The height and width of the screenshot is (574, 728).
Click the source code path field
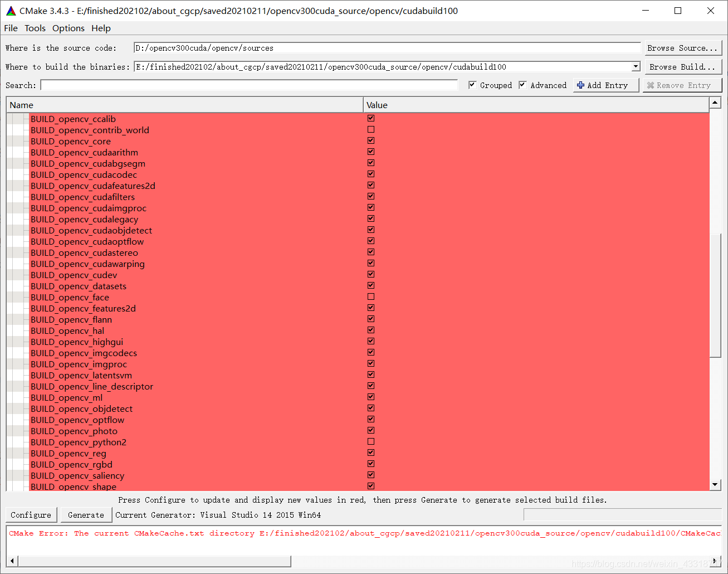387,48
